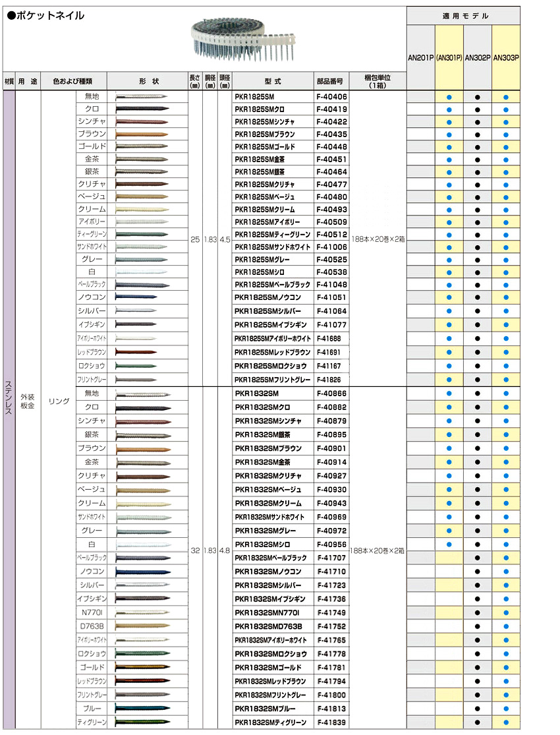Viewport: 560px width, 735px height.
Task: Click the 形状 column header
Action: (148, 81)
